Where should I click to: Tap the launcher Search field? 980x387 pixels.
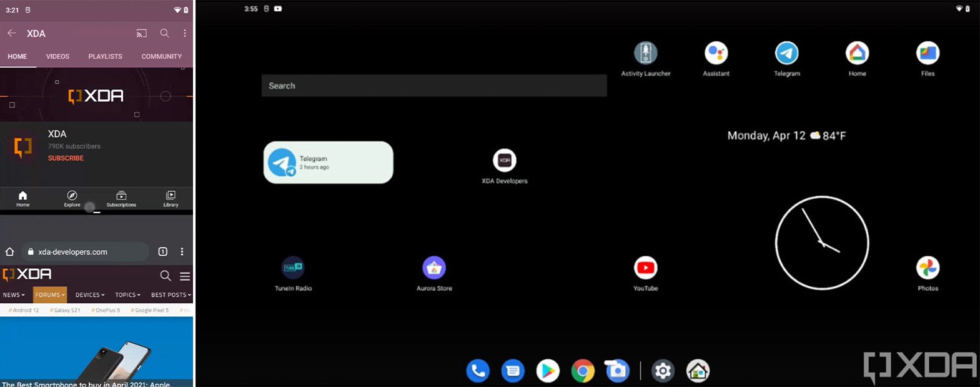(434, 86)
